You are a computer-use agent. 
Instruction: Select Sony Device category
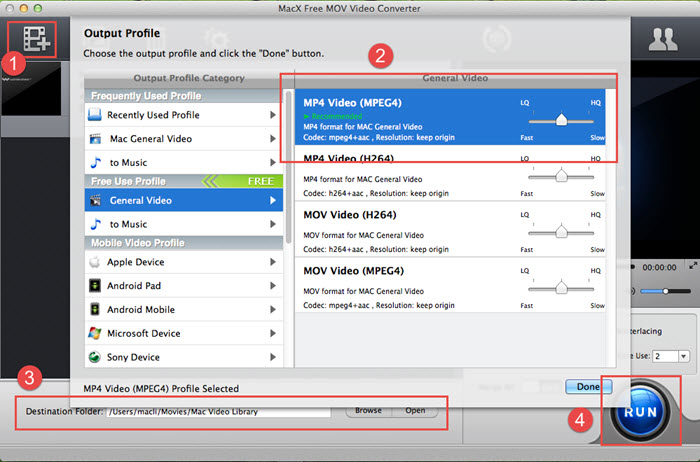183,357
